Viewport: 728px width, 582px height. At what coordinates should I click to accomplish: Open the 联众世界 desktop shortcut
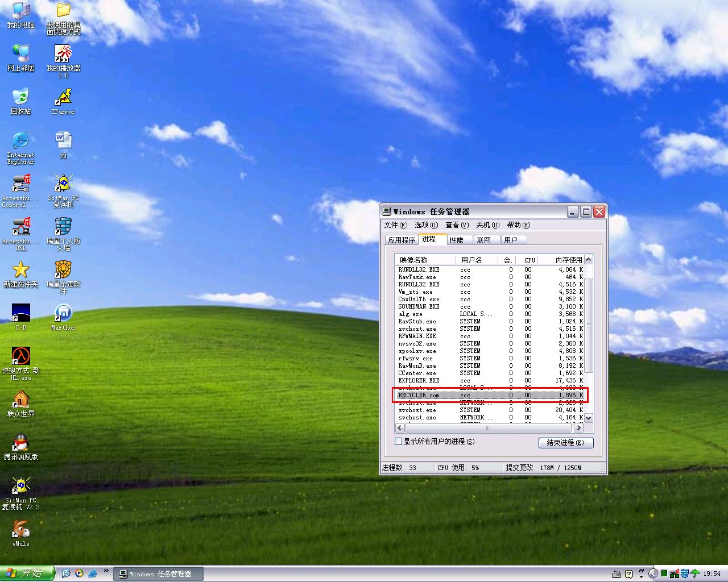coord(20,400)
